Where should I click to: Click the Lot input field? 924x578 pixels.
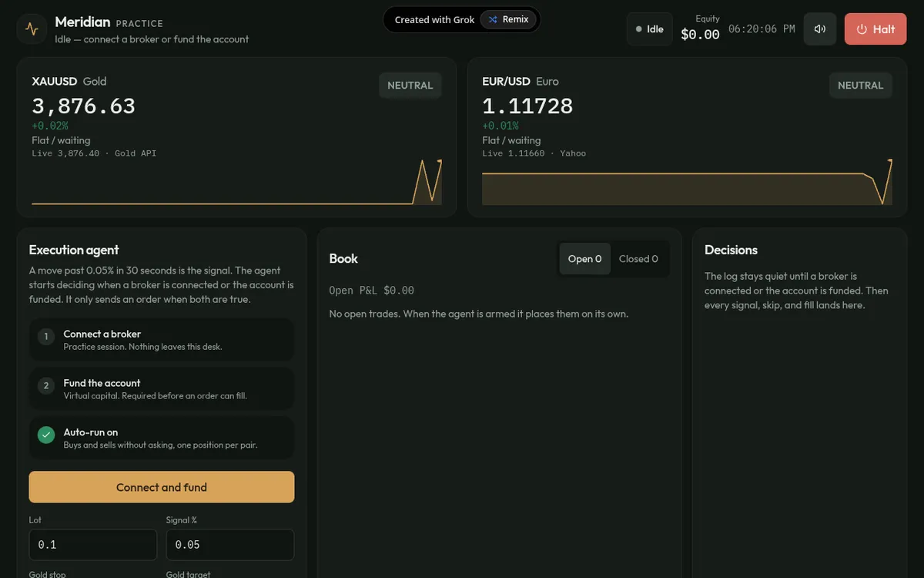[93, 545]
